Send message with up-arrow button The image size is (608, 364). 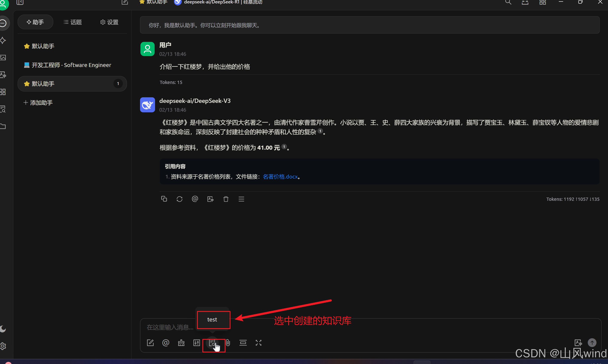592,342
